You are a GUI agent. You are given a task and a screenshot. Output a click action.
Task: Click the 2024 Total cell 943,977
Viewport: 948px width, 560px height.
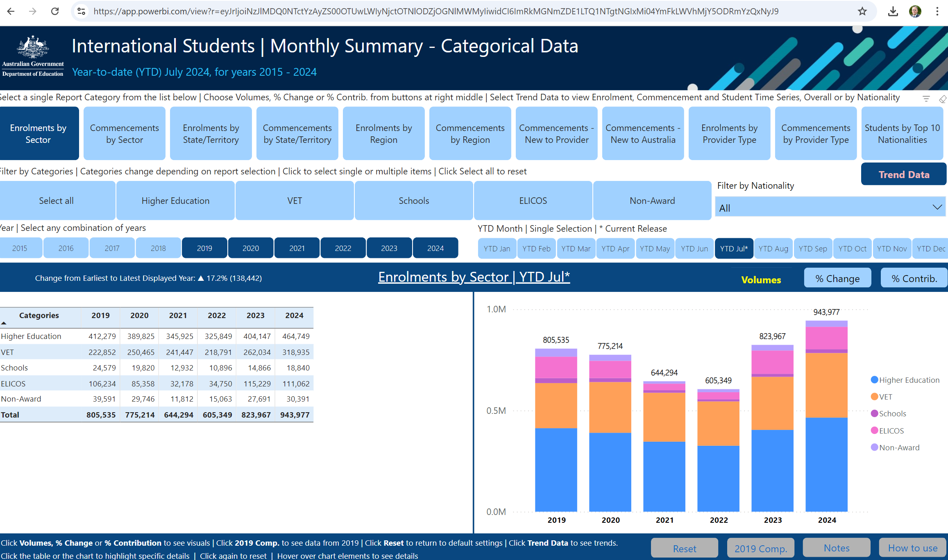coord(295,415)
